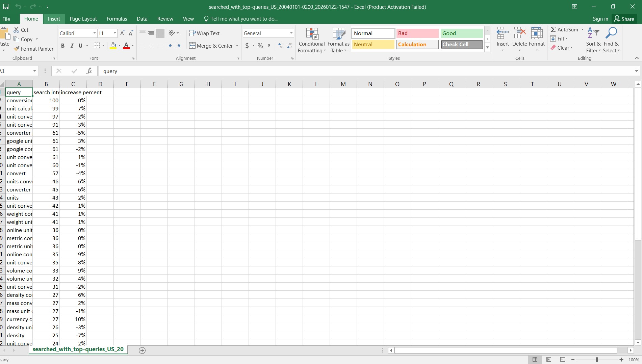The image size is (642, 364).
Task: Click the Sign in link
Action: (x=600, y=19)
